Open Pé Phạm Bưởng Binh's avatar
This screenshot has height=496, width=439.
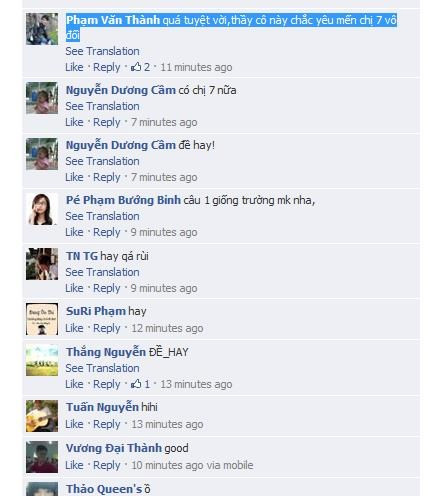[42, 209]
